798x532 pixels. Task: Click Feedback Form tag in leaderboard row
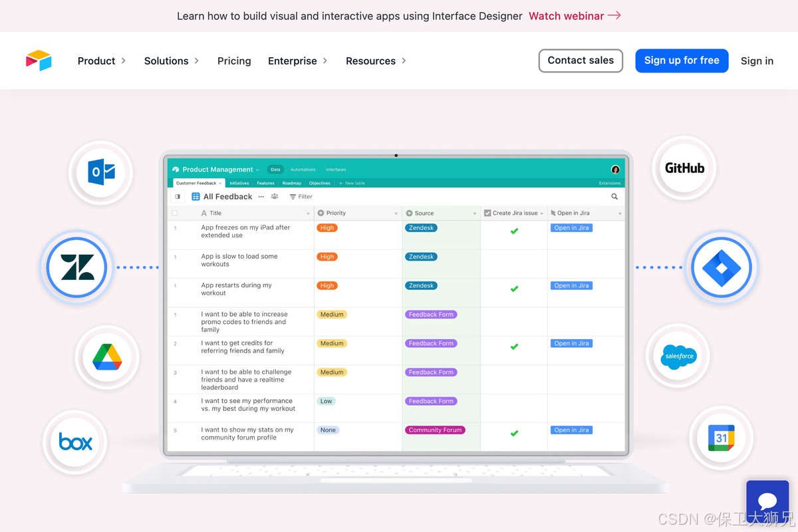(431, 372)
